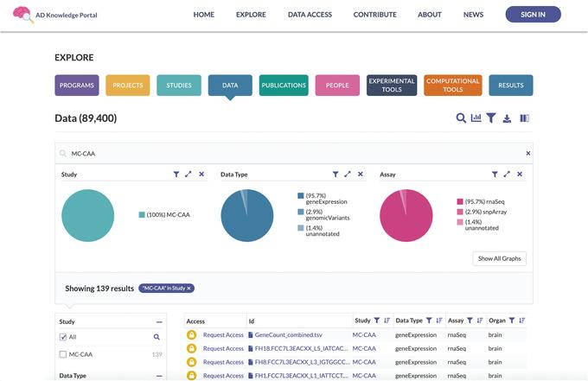Image resolution: width=588 pixels, height=381 pixels.
Task: Click the search icon in Study facet
Action: 157,337
